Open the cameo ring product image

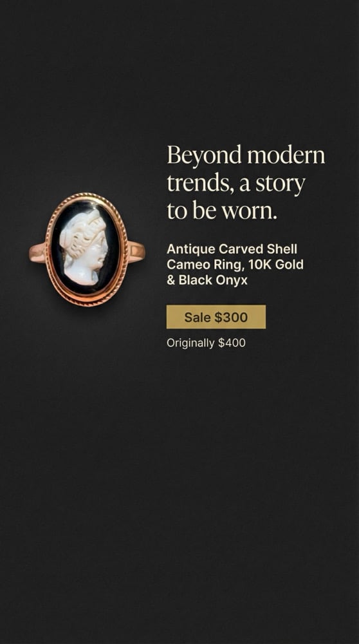tap(87, 250)
